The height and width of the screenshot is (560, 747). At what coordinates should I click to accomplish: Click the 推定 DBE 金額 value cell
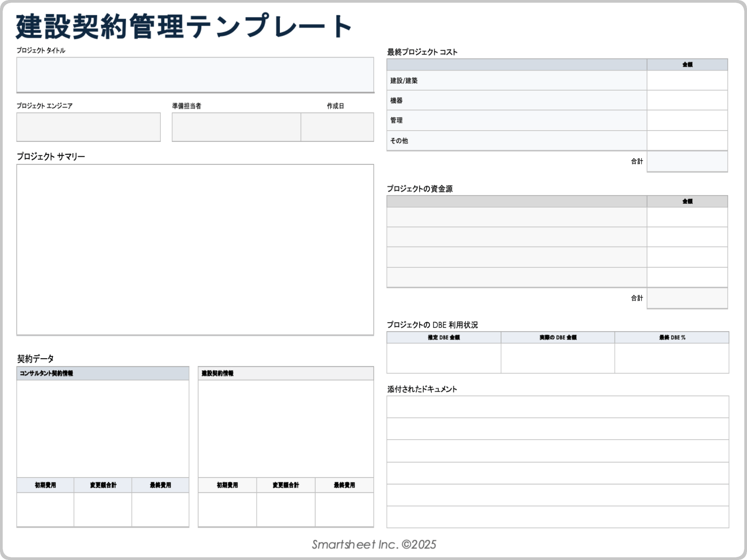click(x=444, y=358)
